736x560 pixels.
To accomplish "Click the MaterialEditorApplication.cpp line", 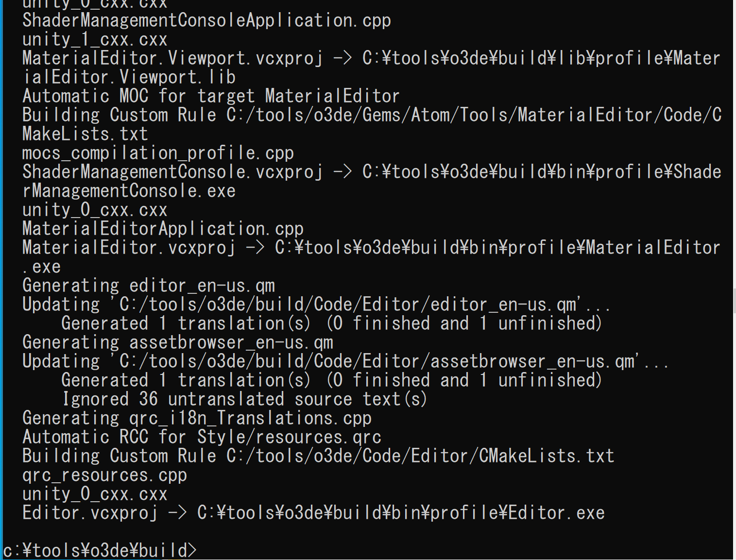I will 163,229.
